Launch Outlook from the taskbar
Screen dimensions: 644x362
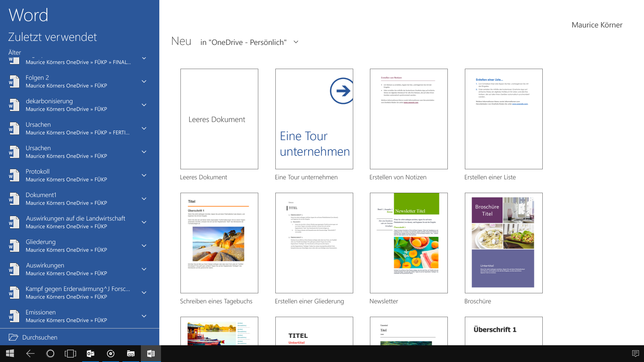[91, 354]
